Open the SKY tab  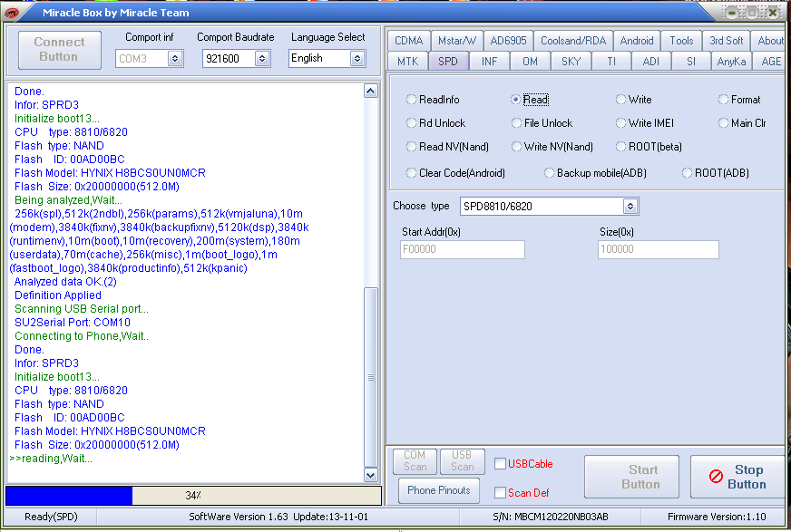571,62
